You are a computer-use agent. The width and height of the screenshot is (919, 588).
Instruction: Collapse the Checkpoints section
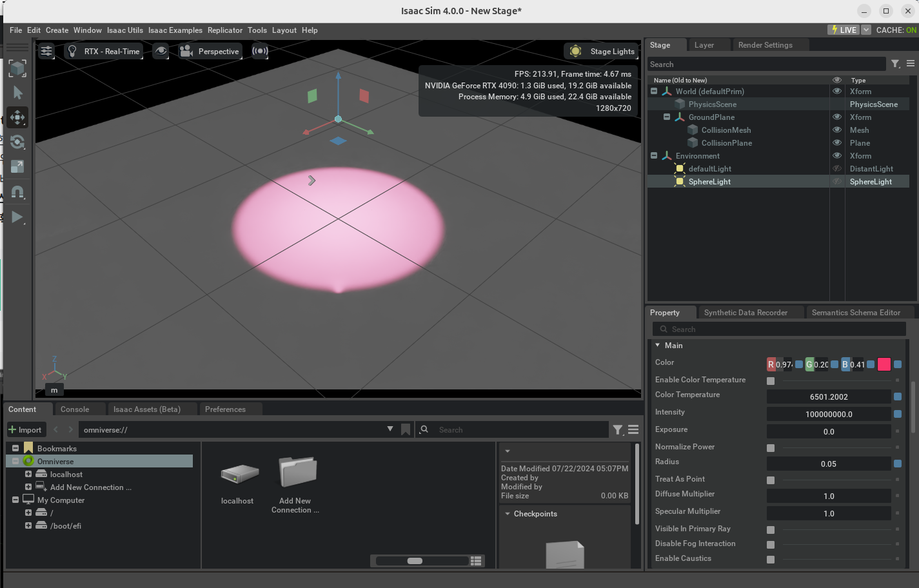coord(508,514)
